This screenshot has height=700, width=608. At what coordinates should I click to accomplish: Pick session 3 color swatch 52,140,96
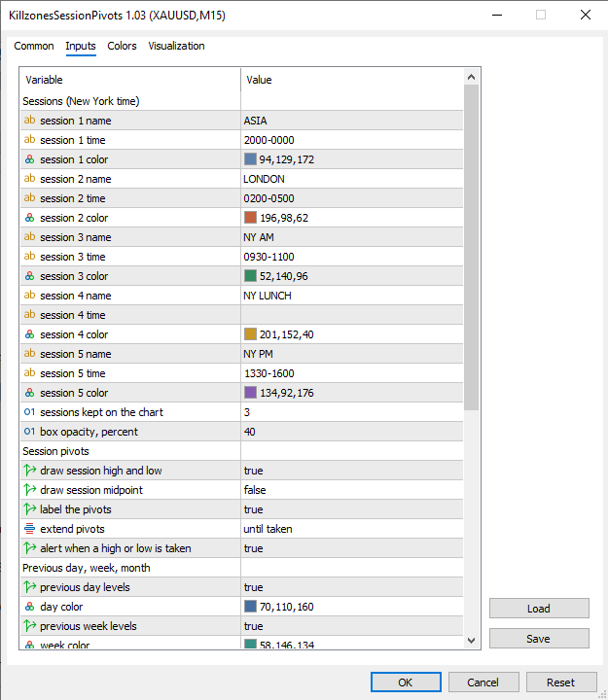click(250, 276)
